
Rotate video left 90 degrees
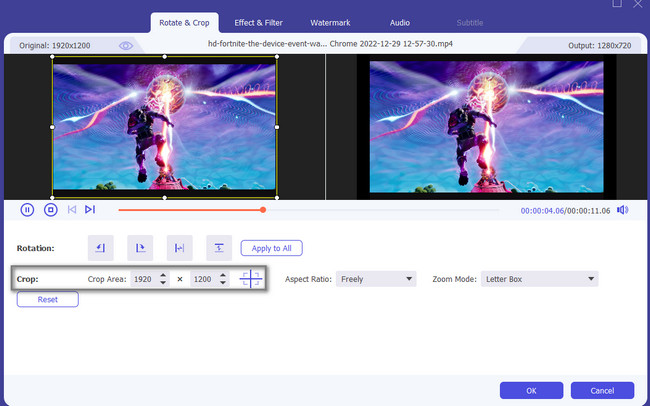coord(101,248)
